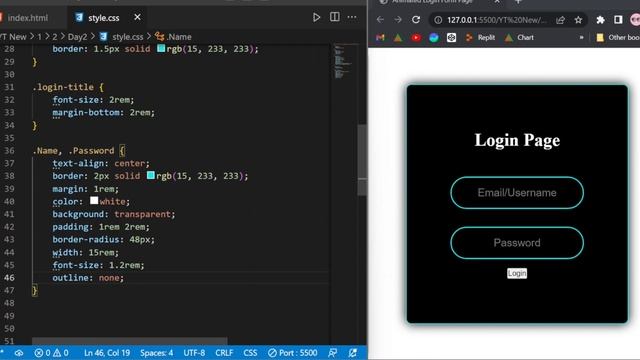
Task: Click the editor vertical scrollbar thumb
Action: tap(362, 160)
